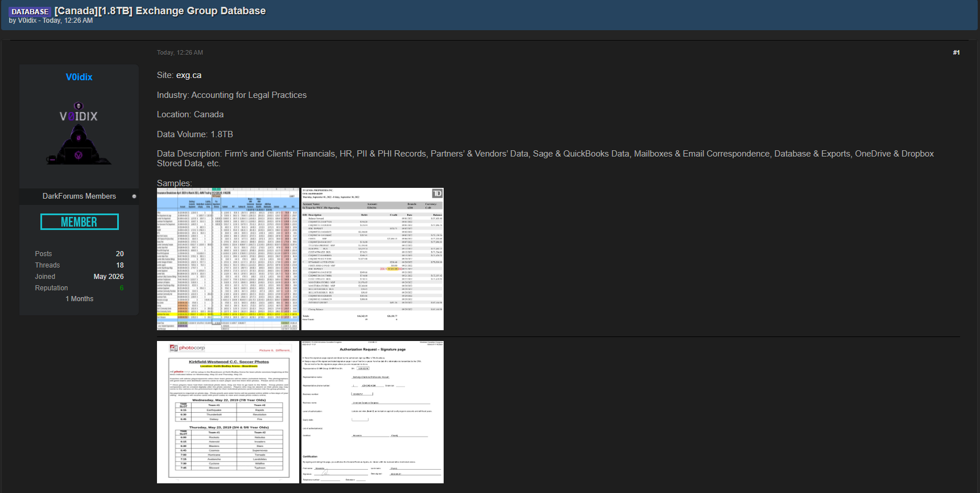This screenshot has width=980, height=493.
Task: Open the spreadsheet sample thumbnail
Action: pyautogui.click(x=228, y=259)
